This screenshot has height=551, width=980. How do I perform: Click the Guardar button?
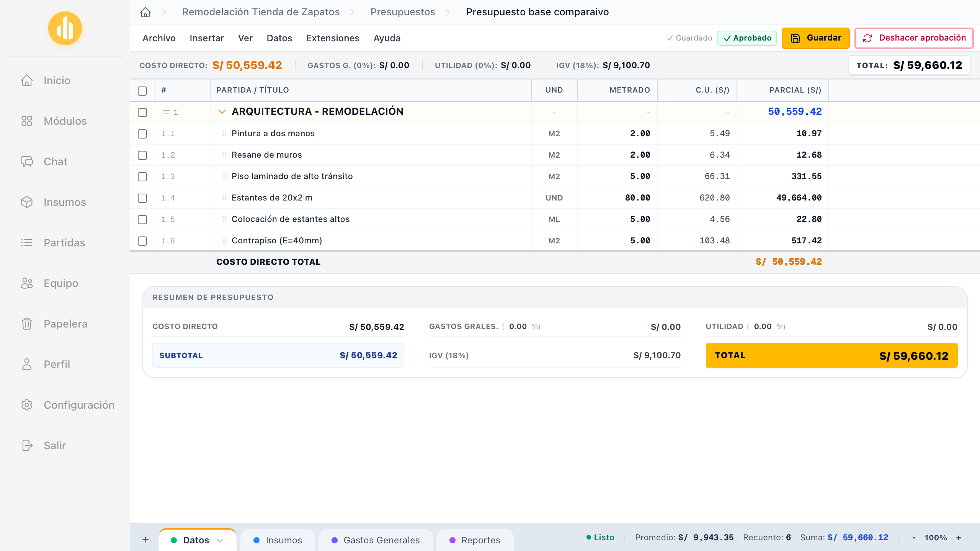(x=815, y=38)
